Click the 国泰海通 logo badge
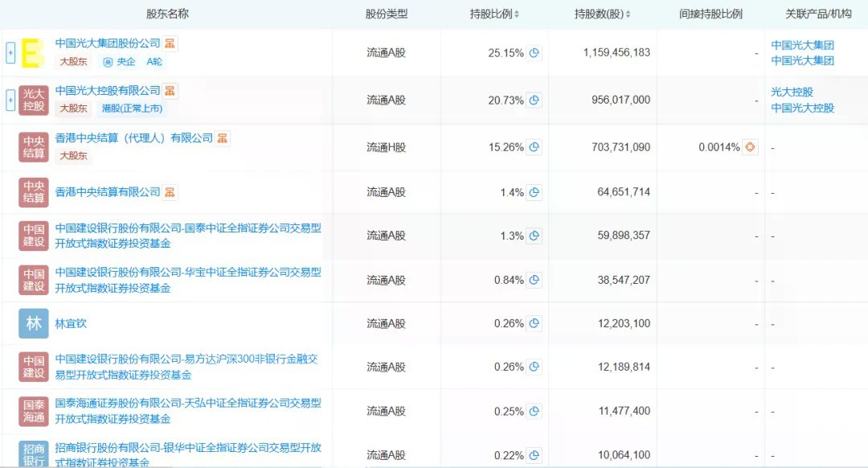This screenshot has height=468, width=868. tap(34, 412)
